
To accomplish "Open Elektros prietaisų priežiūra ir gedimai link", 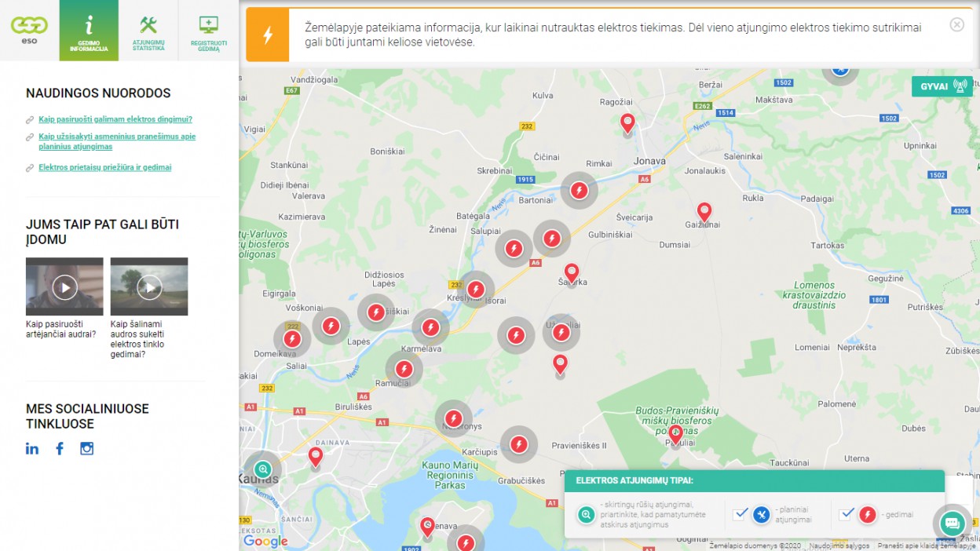I will click(x=104, y=167).
